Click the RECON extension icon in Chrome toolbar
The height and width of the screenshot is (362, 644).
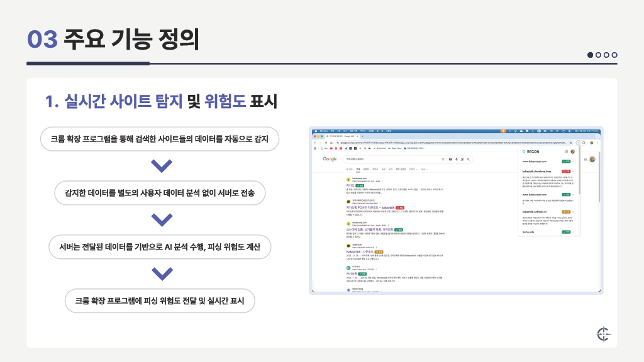point(578,143)
